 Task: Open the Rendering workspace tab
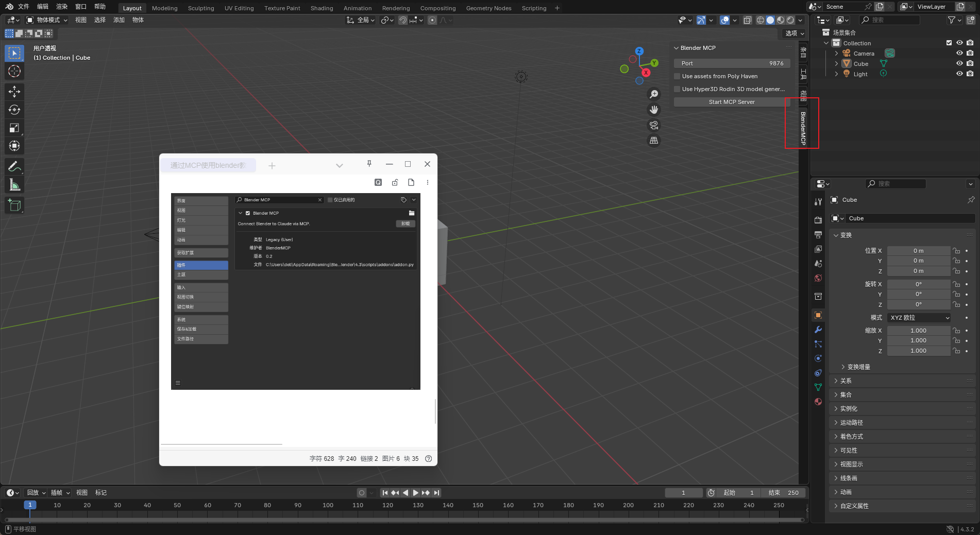(x=396, y=8)
